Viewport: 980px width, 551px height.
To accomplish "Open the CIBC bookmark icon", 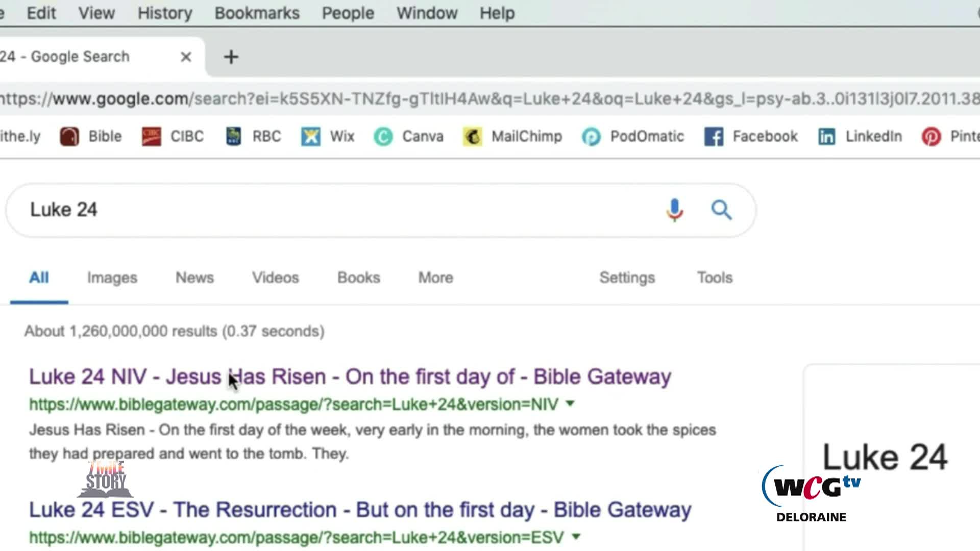I will (151, 137).
